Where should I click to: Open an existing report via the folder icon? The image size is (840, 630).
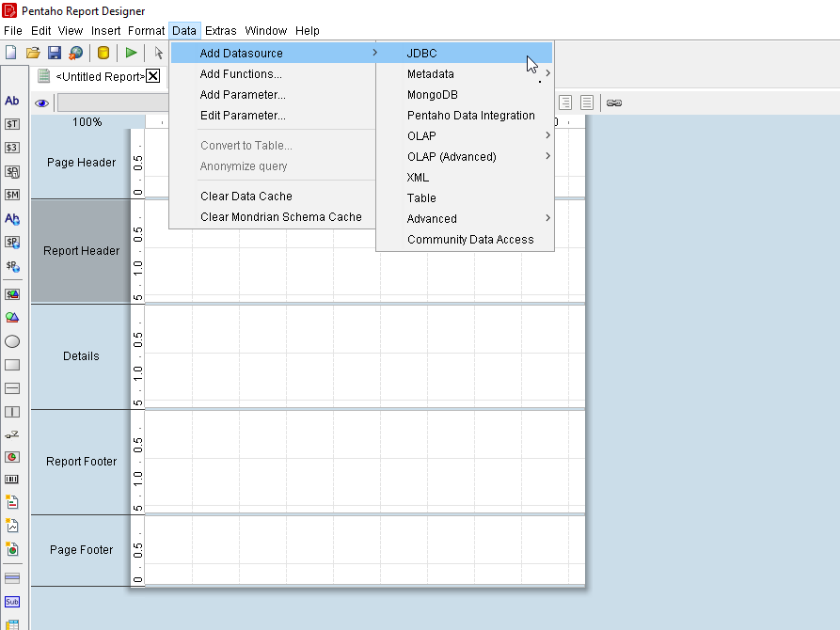(x=33, y=53)
